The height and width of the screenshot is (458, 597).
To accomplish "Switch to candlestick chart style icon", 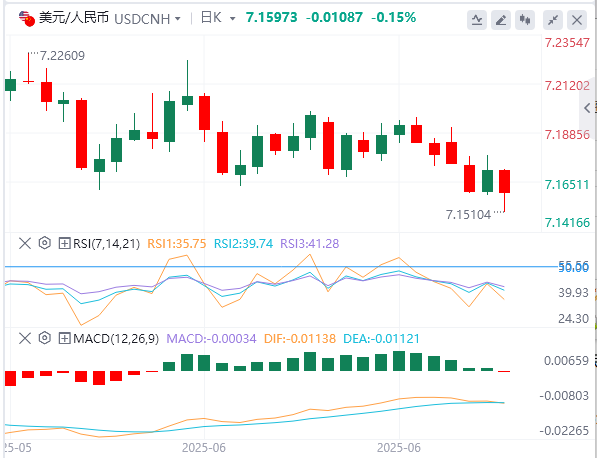I will click(x=525, y=19).
